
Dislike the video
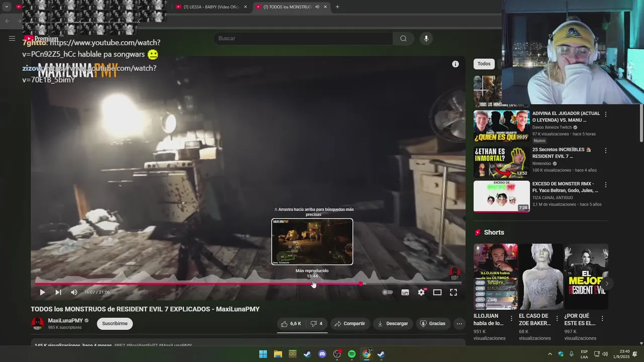pyautogui.click(x=316, y=324)
